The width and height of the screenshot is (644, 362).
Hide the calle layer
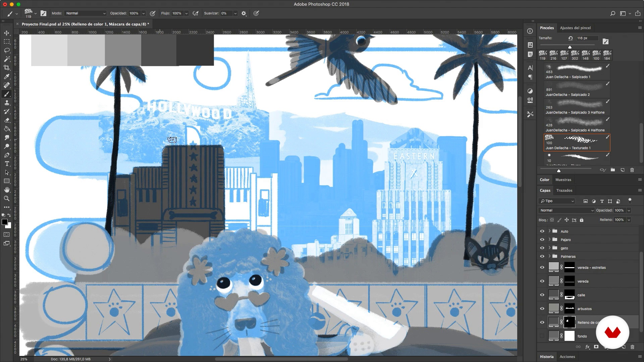click(x=542, y=295)
